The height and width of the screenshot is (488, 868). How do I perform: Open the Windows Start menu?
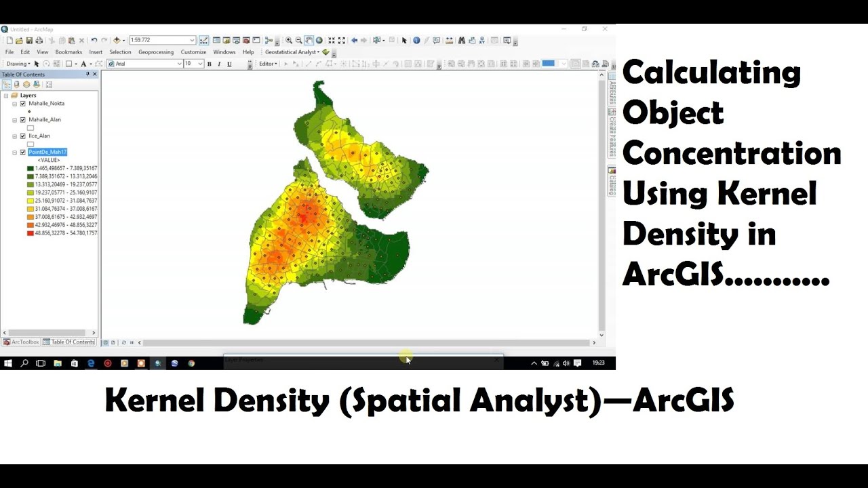click(x=8, y=363)
